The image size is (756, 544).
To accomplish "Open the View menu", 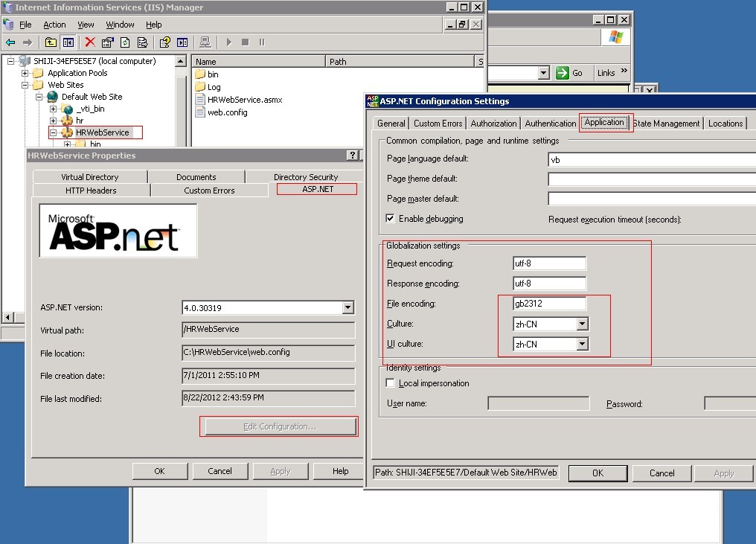I will (86, 25).
